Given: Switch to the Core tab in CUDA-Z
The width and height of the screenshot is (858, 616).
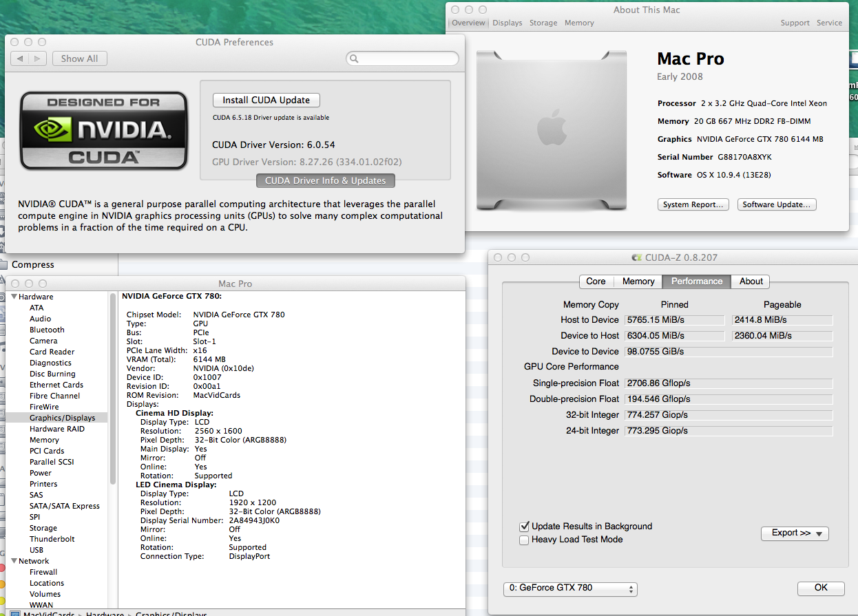Looking at the screenshot, I should [x=596, y=282].
